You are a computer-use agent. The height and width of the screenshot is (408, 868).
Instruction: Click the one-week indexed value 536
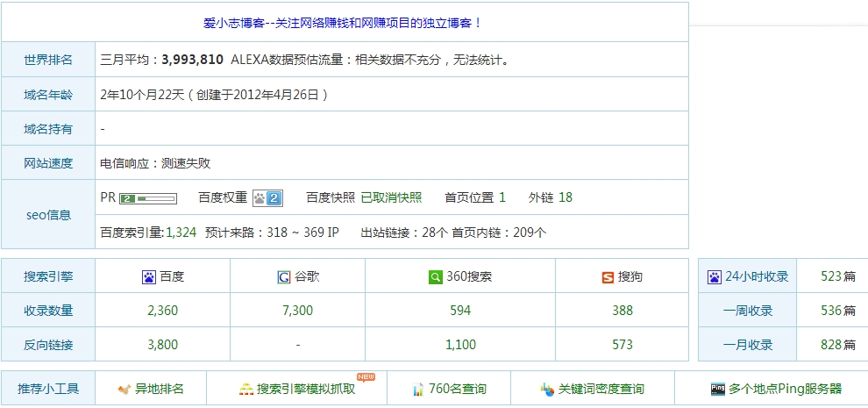(x=831, y=311)
